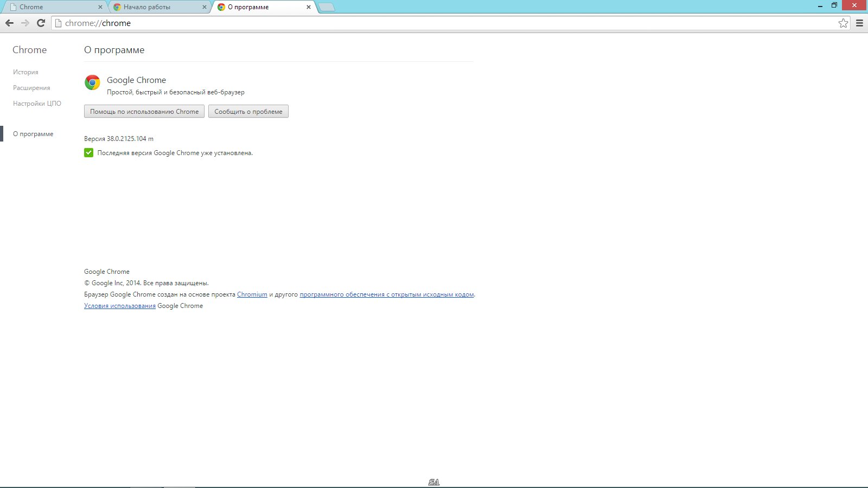Click the forward navigation arrow
This screenshot has width=868, height=488.
point(25,23)
